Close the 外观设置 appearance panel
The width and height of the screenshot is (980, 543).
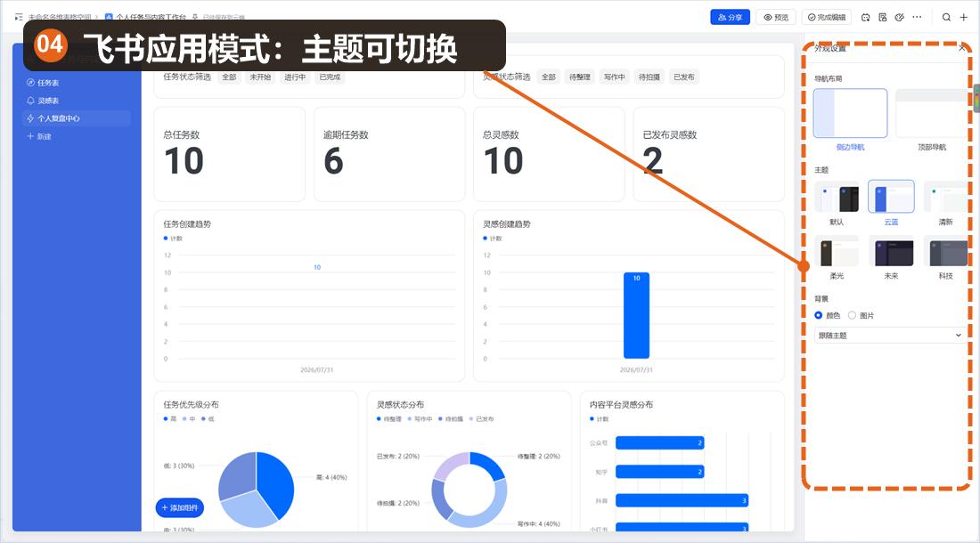[962, 48]
